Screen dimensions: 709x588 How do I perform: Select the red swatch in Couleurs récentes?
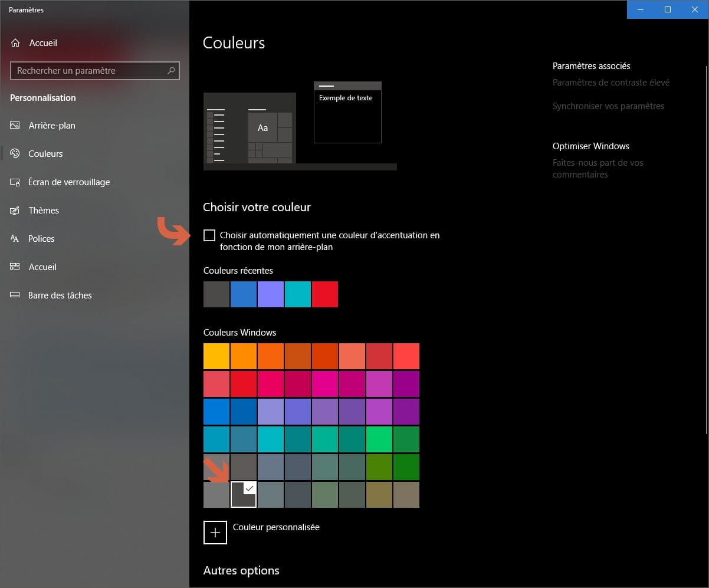tap(325, 294)
